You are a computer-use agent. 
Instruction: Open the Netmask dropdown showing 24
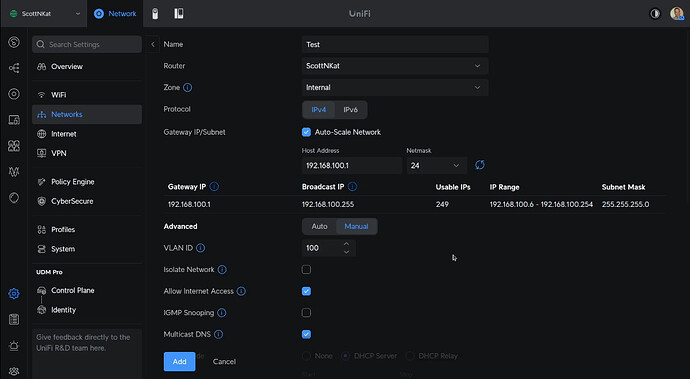click(x=436, y=166)
